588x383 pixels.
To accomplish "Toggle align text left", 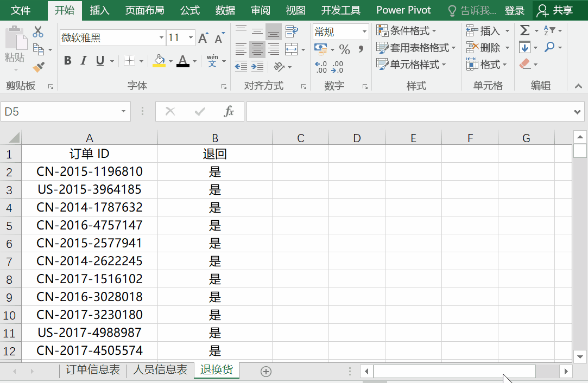I will 241,49.
